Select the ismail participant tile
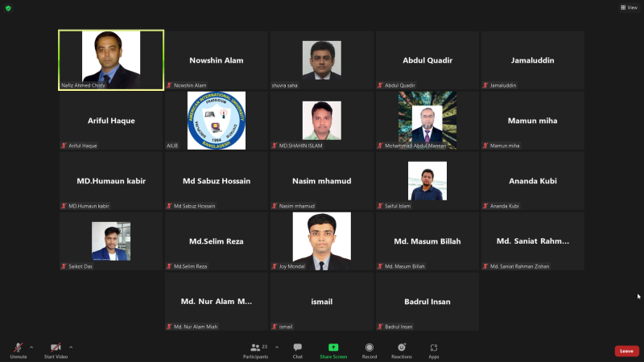This screenshot has height=362, width=644. 321,302
